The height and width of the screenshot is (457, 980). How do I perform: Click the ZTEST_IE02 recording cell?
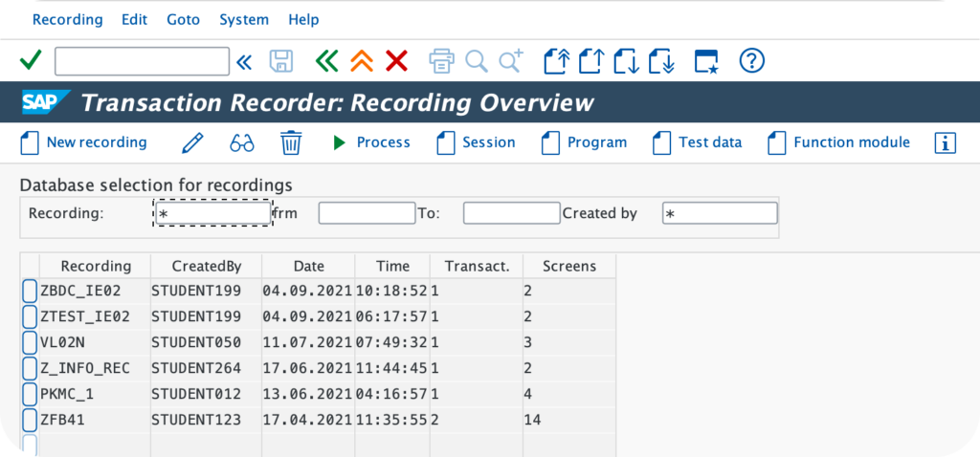95,317
